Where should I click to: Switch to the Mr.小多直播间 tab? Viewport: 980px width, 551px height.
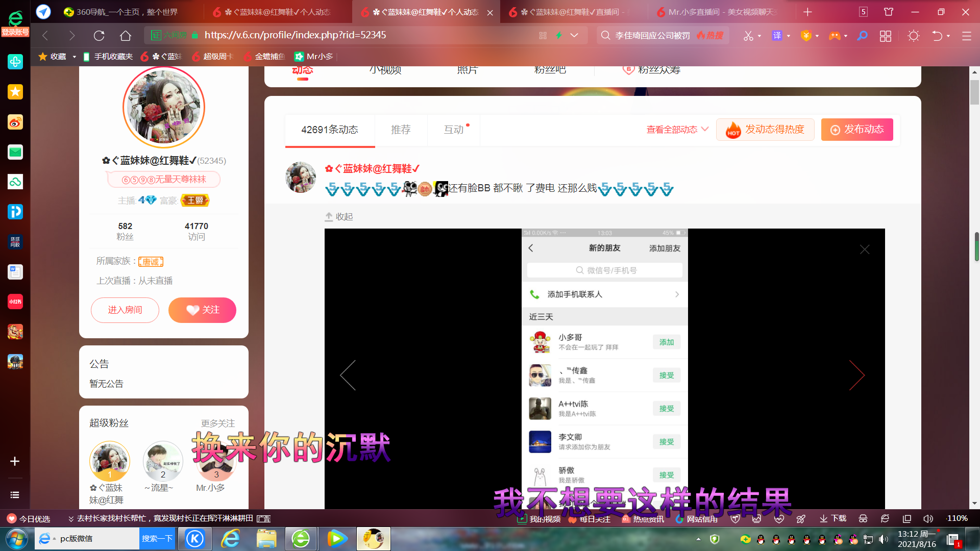coord(722,12)
